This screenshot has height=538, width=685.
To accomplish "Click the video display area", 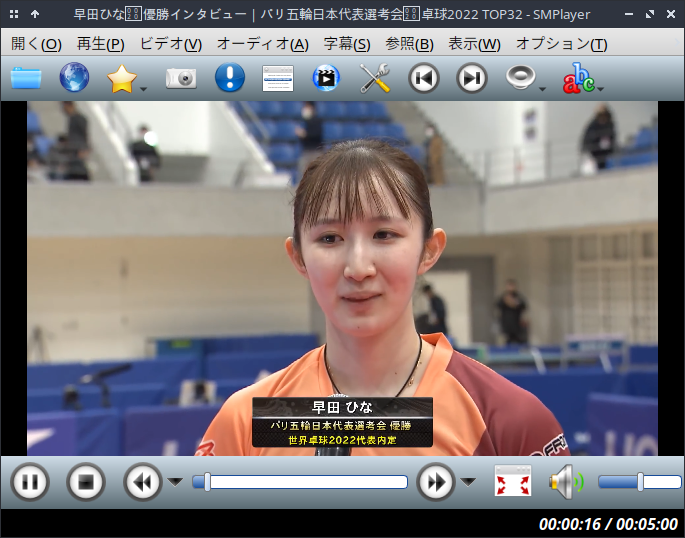I will click(x=342, y=279).
